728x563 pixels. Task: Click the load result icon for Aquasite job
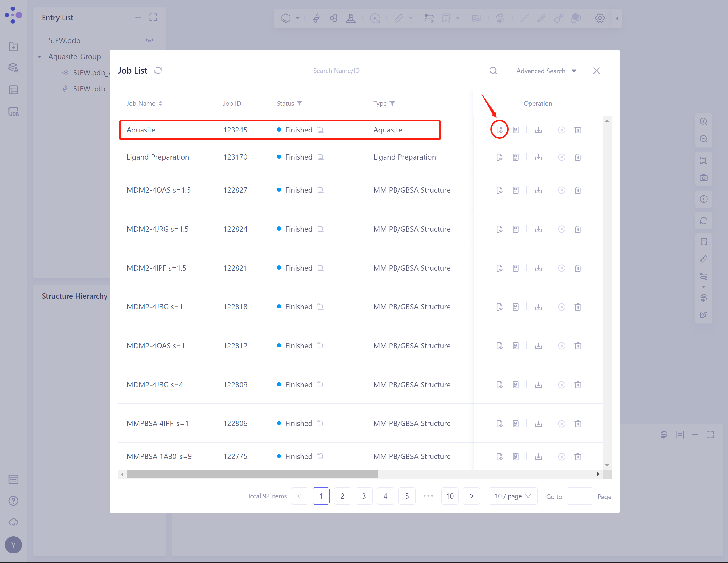click(x=499, y=130)
